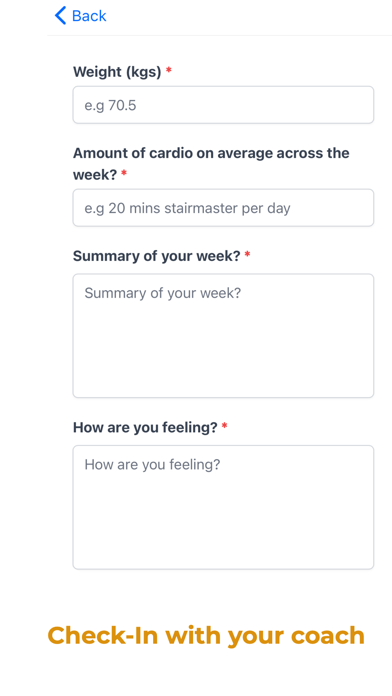This screenshot has width=392, height=696.
Task: Click the bold Weight (kgs) label
Action: (x=117, y=71)
